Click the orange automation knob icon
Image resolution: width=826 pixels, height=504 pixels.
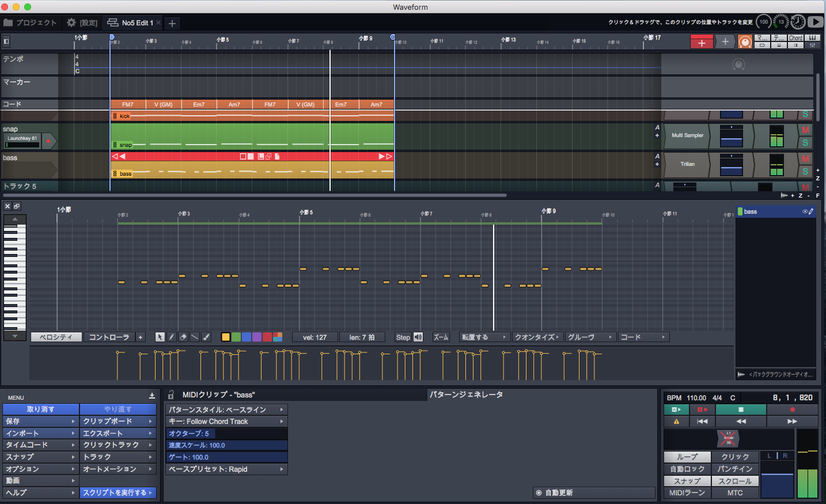pyautogui.click(x=745, y=42)
